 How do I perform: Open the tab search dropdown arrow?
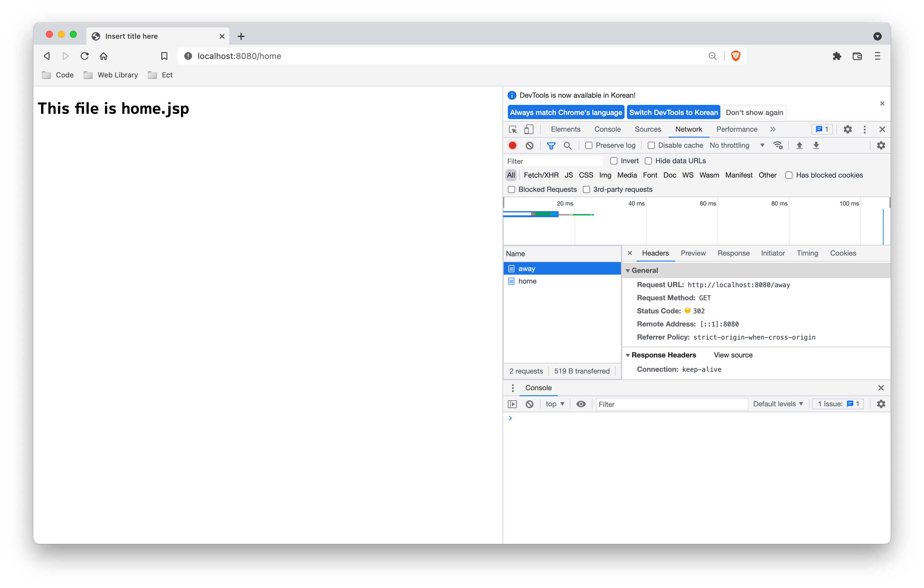click(878, 36)
